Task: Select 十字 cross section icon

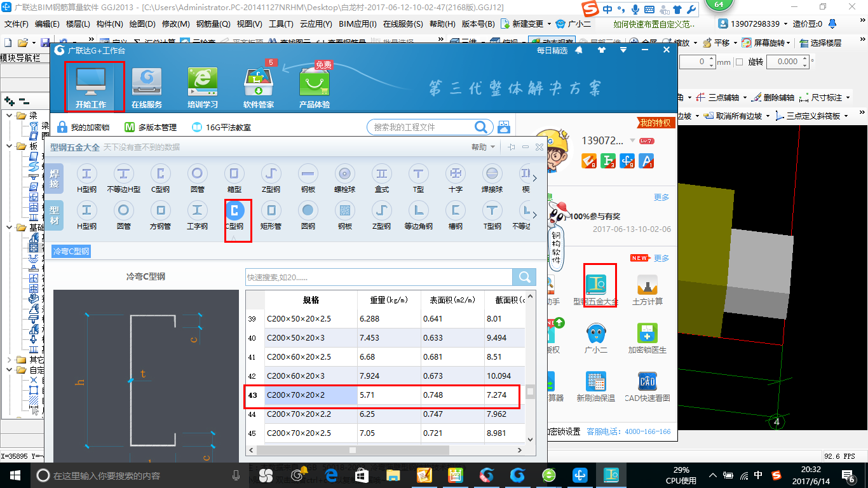Action: pyautogui.click(x=455, y=173)
